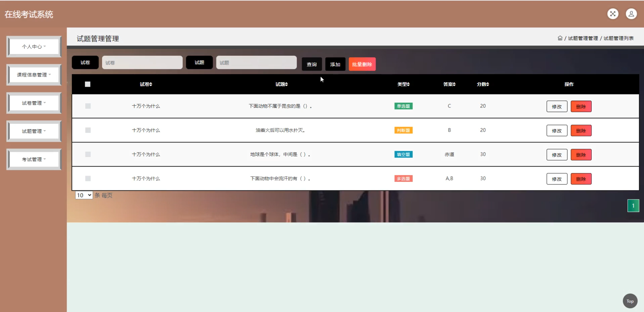The width and height of the screenshot is (644, 312).
Task: Click the 填空题 type tag
Action: coord(403,154)
